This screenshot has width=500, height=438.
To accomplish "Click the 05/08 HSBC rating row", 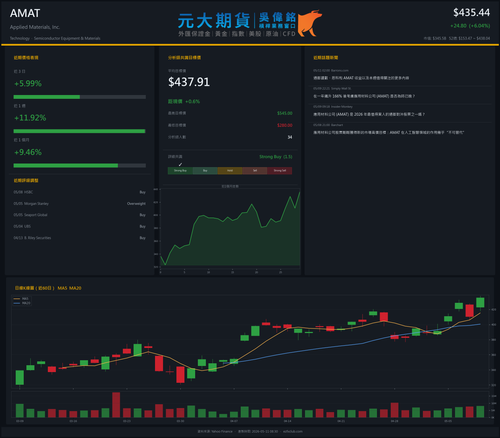I will [x=80, y=192].
